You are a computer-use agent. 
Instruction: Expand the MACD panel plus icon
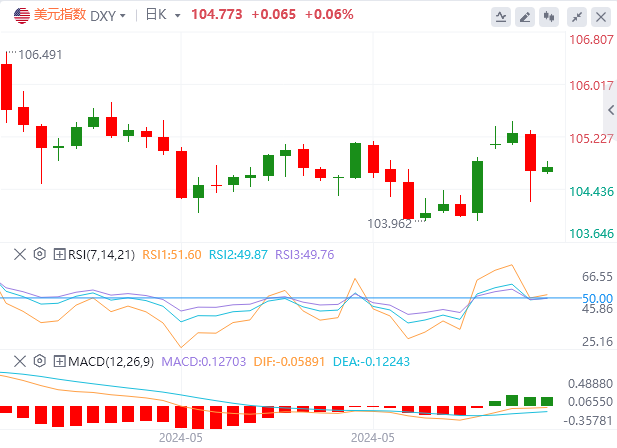(x=59, y=361)
